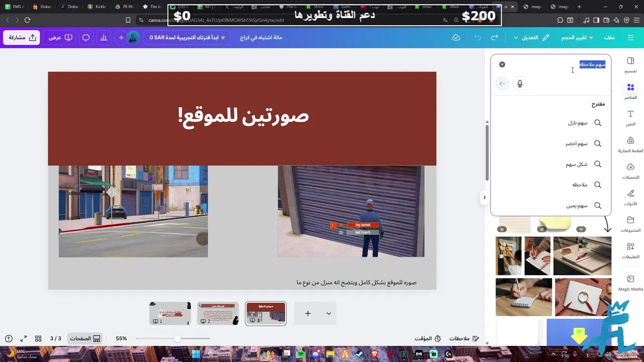Start voice search with the microphone icon
This screenshot has width=644, height=362.
(520, 83)
